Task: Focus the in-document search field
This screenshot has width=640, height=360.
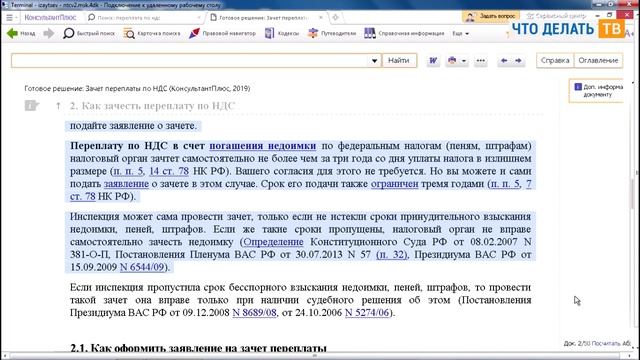Action: 190,60
